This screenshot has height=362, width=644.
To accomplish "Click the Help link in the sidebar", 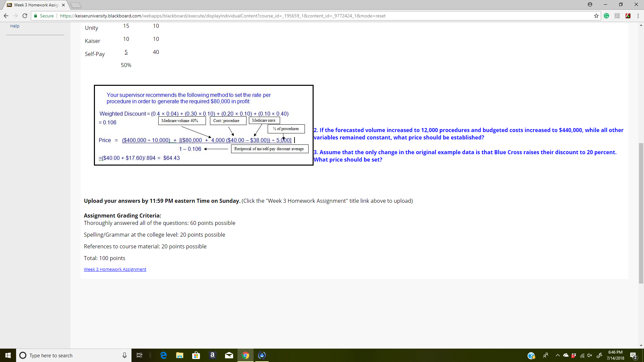I will (15, 26).
